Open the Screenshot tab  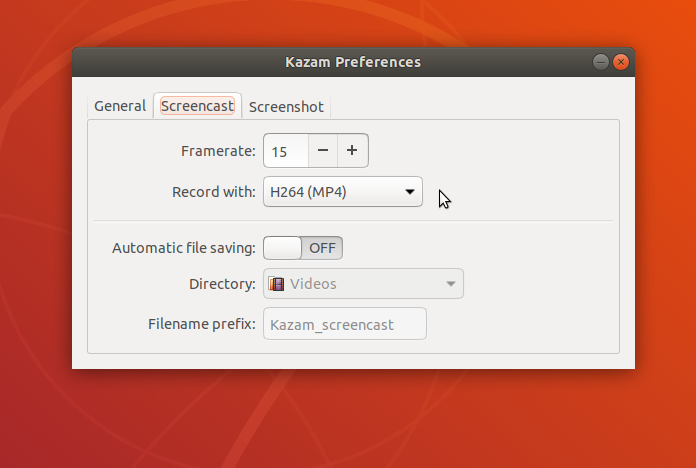(x=286, y=107)
